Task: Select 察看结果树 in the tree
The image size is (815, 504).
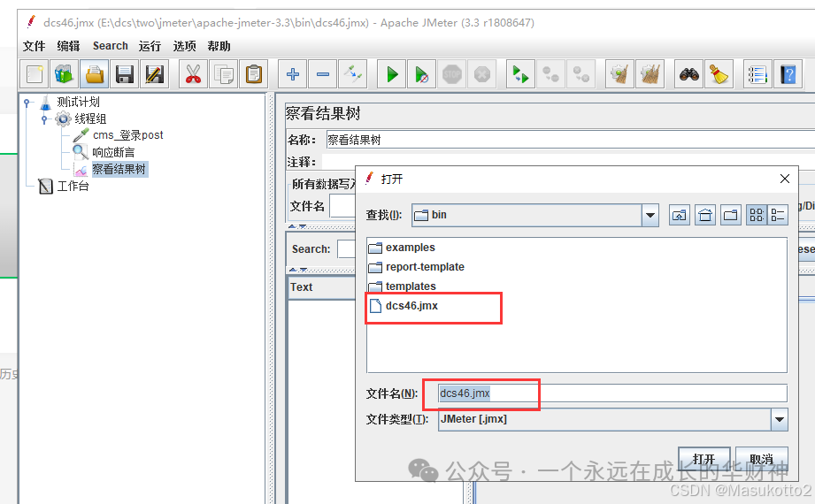Action: tap(119, 169)
